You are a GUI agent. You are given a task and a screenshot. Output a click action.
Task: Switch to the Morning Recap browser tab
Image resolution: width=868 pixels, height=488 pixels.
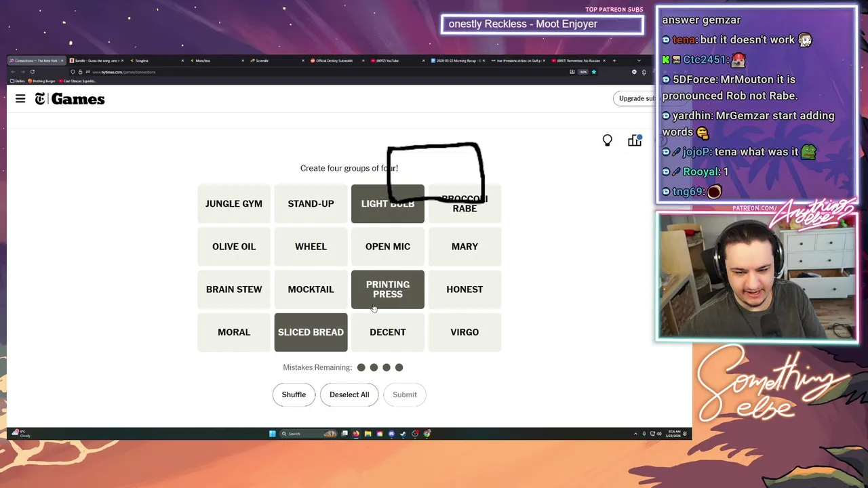pyautogui.click(x=458, y=61)
